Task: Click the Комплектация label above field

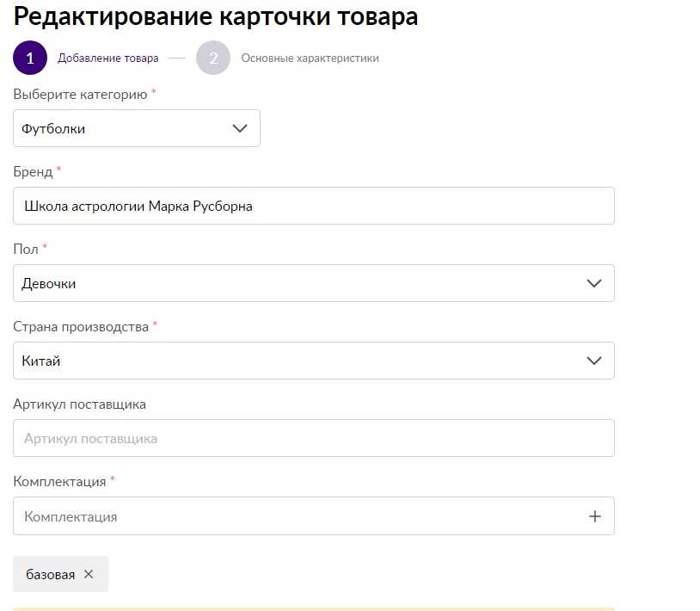Action: coord(59,481)
